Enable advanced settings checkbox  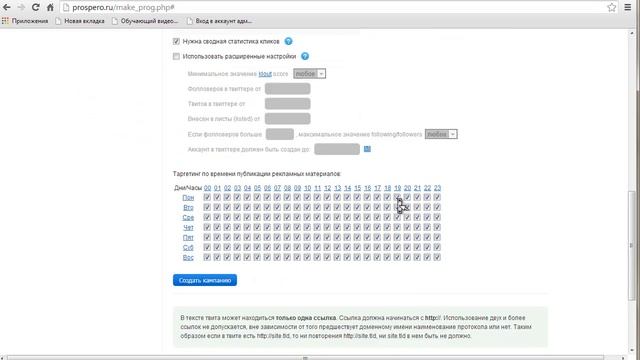click(x=176, y=56)
